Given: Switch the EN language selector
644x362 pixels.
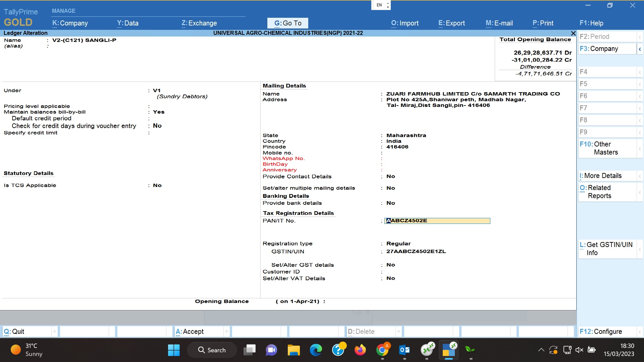Looking at the screenshot, I should point(381,5).
